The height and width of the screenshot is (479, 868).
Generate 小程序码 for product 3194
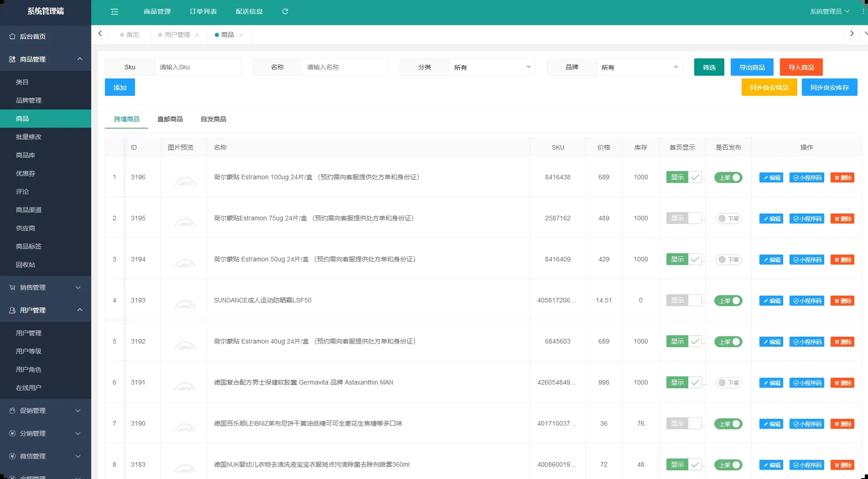coord(806,260)
